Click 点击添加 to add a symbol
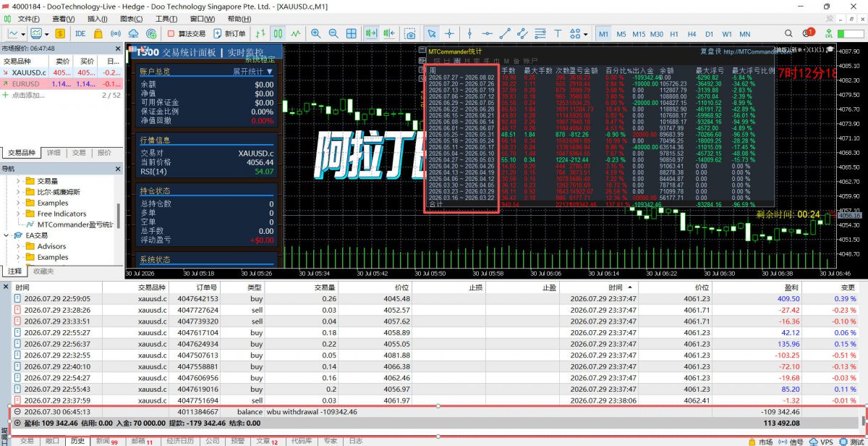The image size is (868, 446). [28, 95]
